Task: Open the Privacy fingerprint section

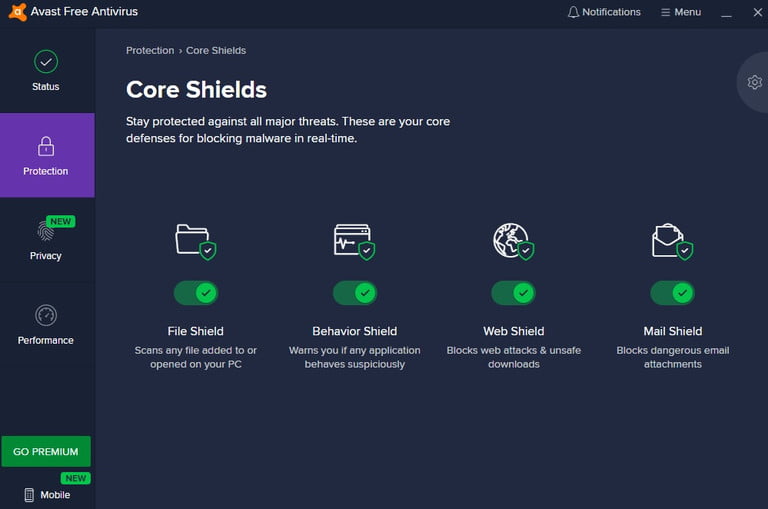Action: (x=46, y=240)
